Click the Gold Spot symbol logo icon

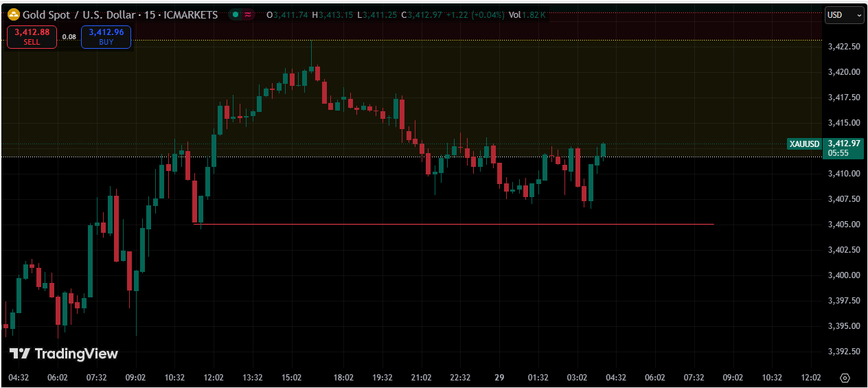(13, 14)
